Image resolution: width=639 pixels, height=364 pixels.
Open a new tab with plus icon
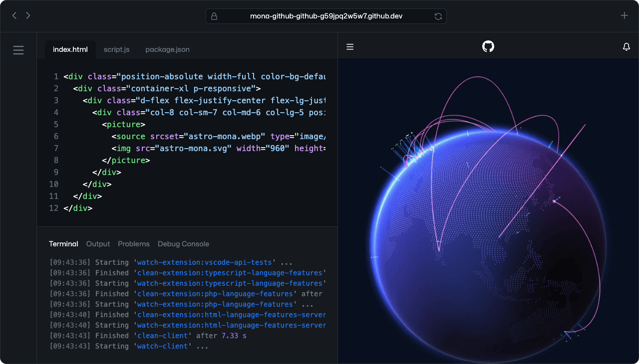click(x=624, y=15)
